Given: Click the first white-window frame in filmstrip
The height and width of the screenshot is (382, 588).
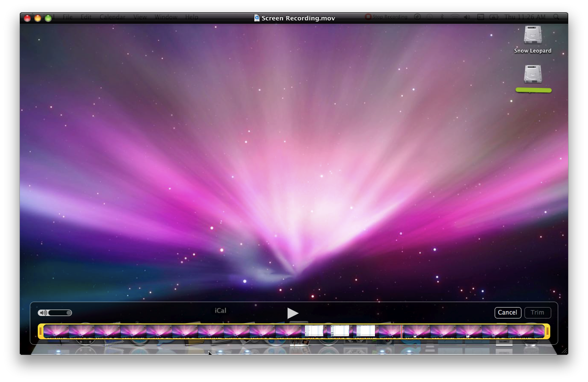Looking at the screenshot, I should 314,331.
